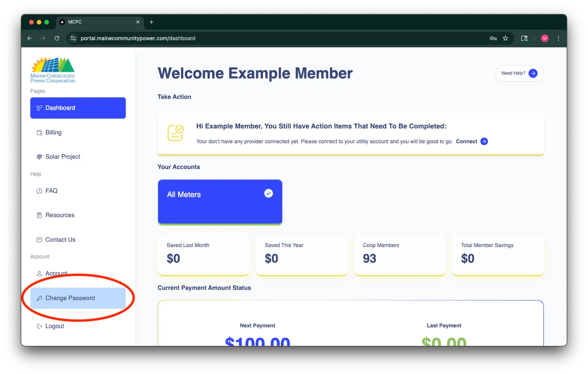Close the MCPC browser tab
This screenshot has height=374, width=588.
point(138,22)
